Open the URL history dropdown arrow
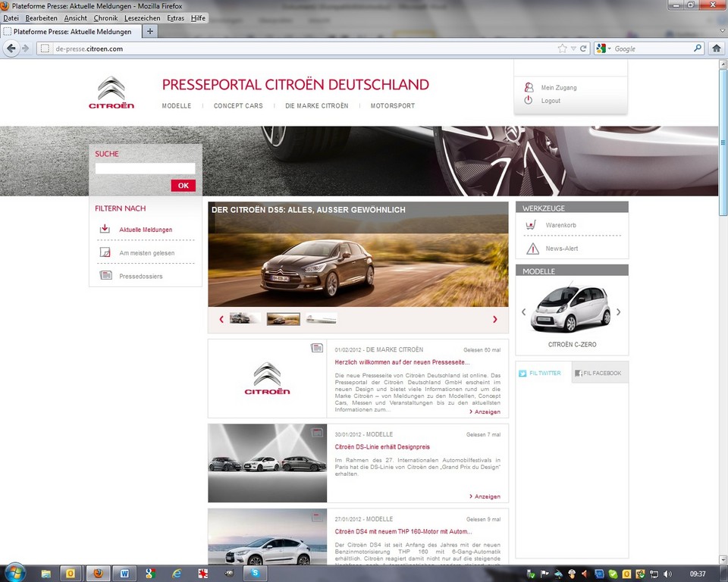Viewport: 728px width, 582px height. (573, 48)
